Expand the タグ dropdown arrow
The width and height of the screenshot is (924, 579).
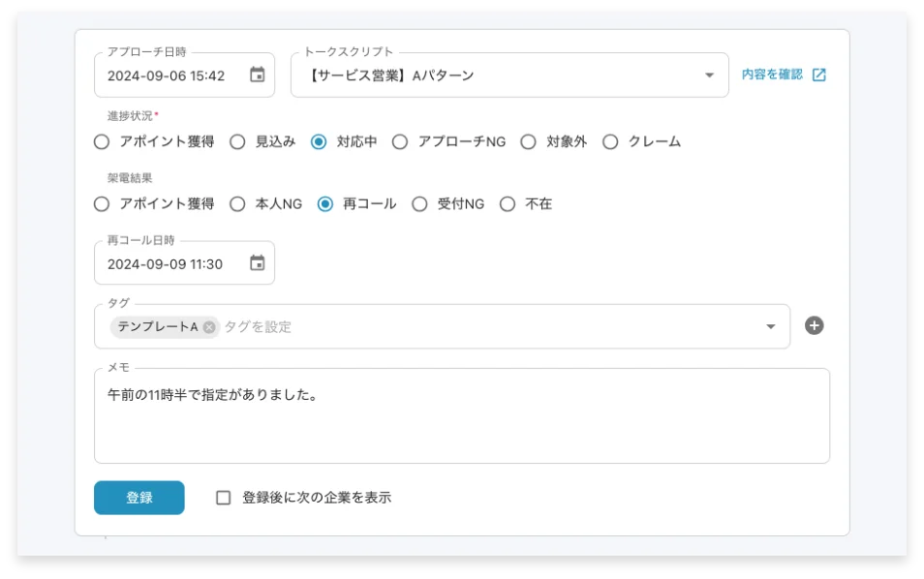click(770, 327)
